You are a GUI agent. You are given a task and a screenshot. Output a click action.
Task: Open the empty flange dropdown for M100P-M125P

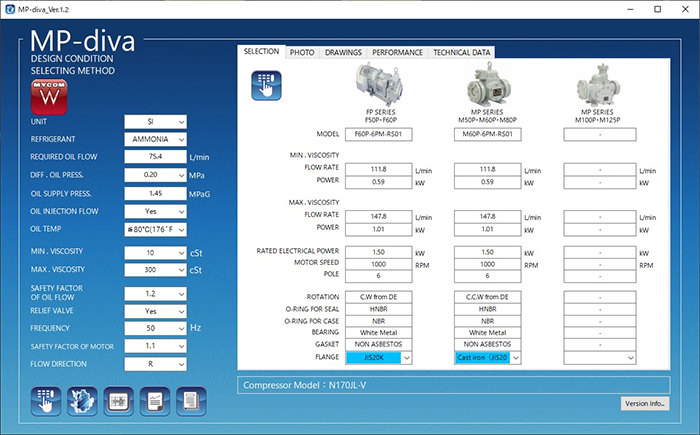(x=600, y=358)
